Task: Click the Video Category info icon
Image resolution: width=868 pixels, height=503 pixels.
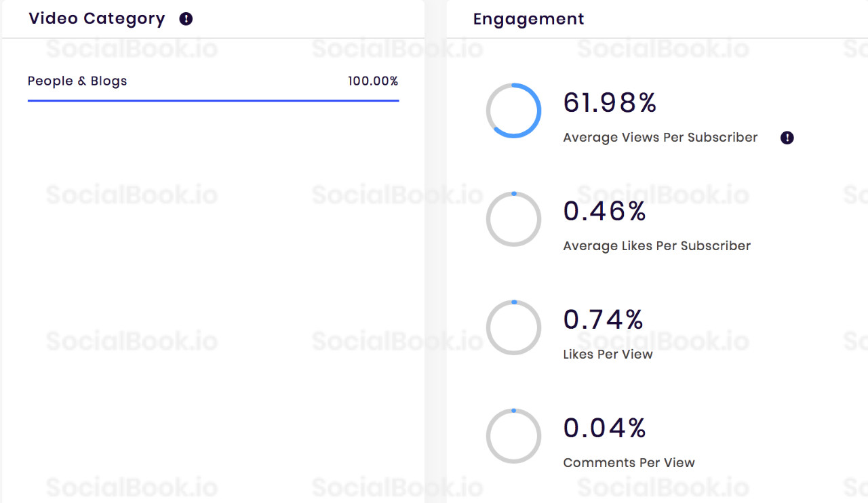Action: [x=186, y=19]
